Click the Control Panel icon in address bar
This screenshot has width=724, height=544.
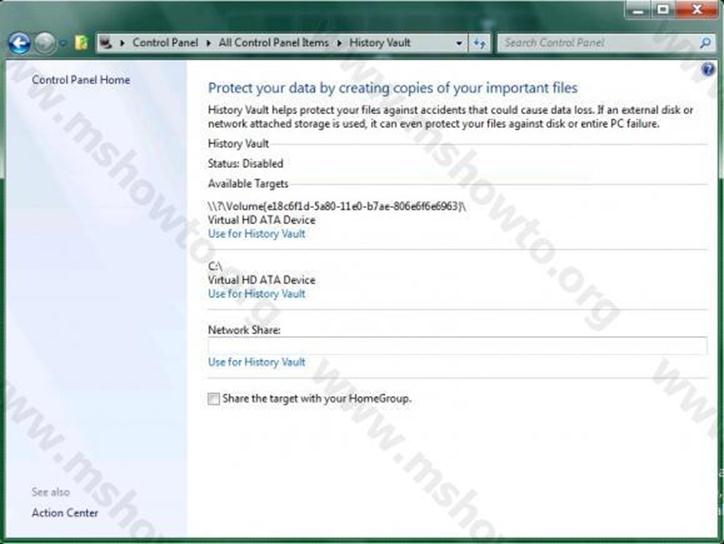coord(106,43)
